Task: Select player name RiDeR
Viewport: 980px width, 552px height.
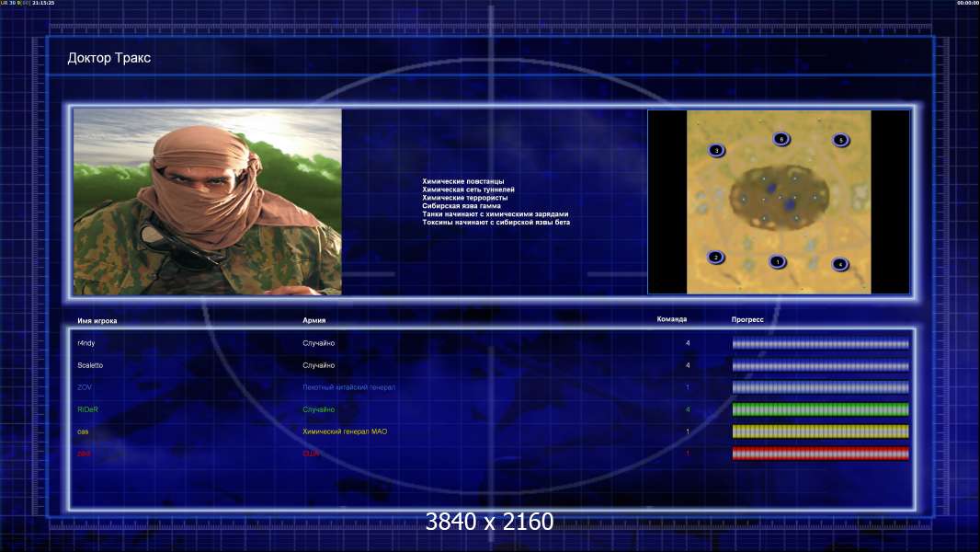Action: 87,409
